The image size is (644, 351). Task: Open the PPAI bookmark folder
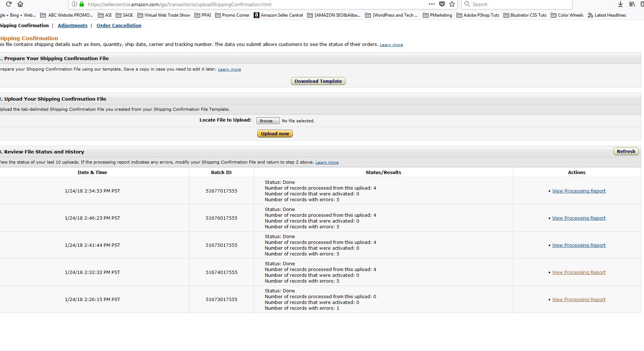tap(203, 15)
